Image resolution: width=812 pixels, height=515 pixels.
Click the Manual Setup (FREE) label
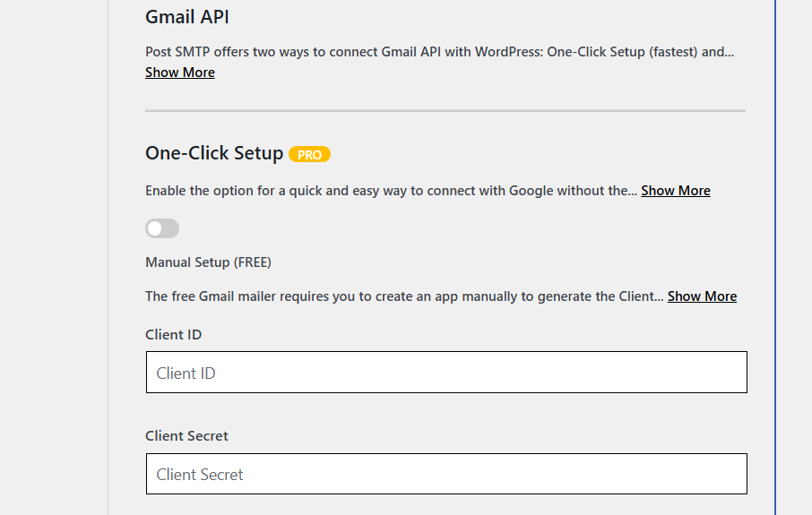pos(208,262)
